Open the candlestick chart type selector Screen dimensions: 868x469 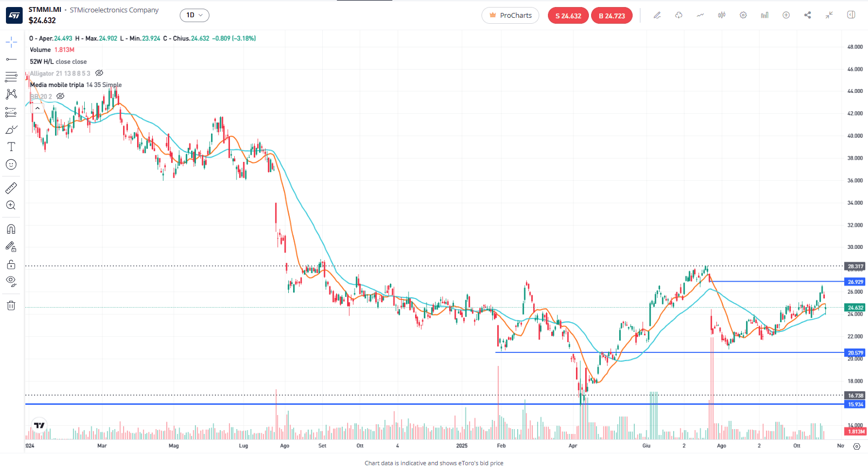722,15
